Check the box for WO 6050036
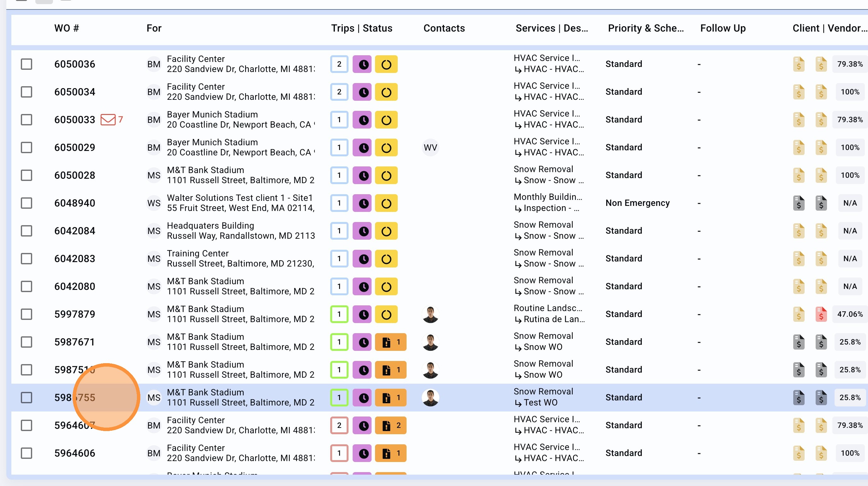Viewport: 868px width, 486px height. (26, 64)
